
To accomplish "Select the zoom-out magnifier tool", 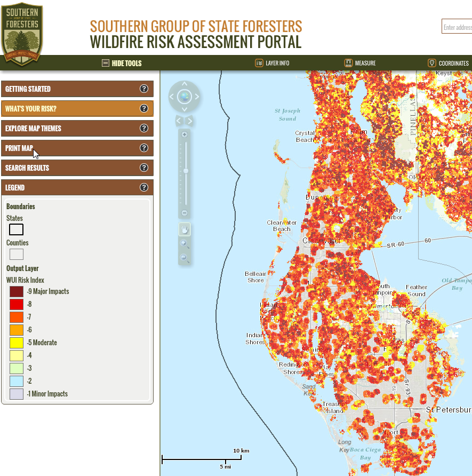I will tap(185, 258).
